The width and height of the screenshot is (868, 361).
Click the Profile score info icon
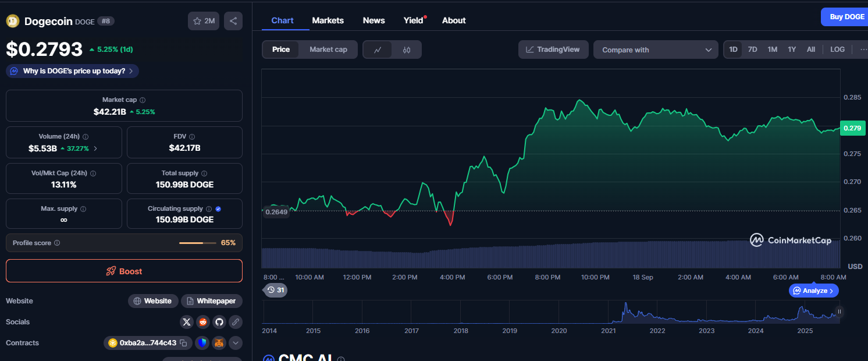coord(57,243)
